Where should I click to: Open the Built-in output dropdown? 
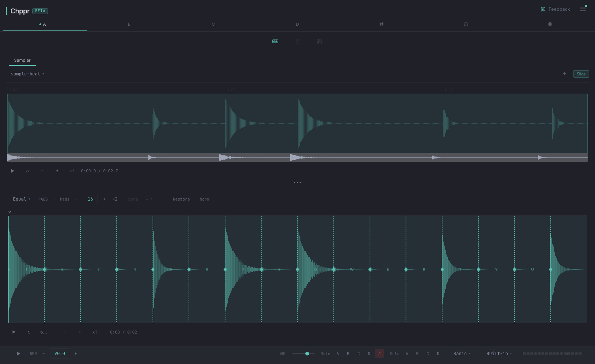(x=499, y=354)
